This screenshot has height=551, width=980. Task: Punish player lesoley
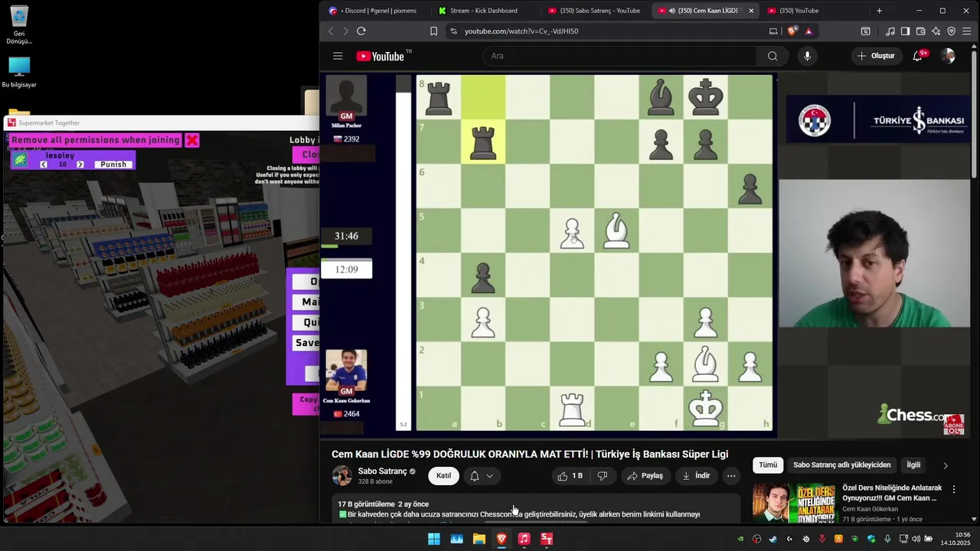[x=113, y=165]
